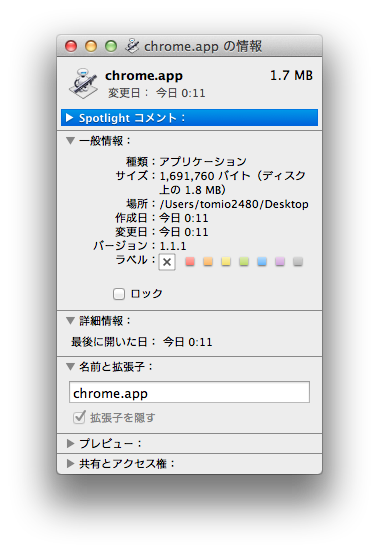Click the header 変更日 今日 0:11 text
Screen dimensions: 379x553
coord(157,93)
